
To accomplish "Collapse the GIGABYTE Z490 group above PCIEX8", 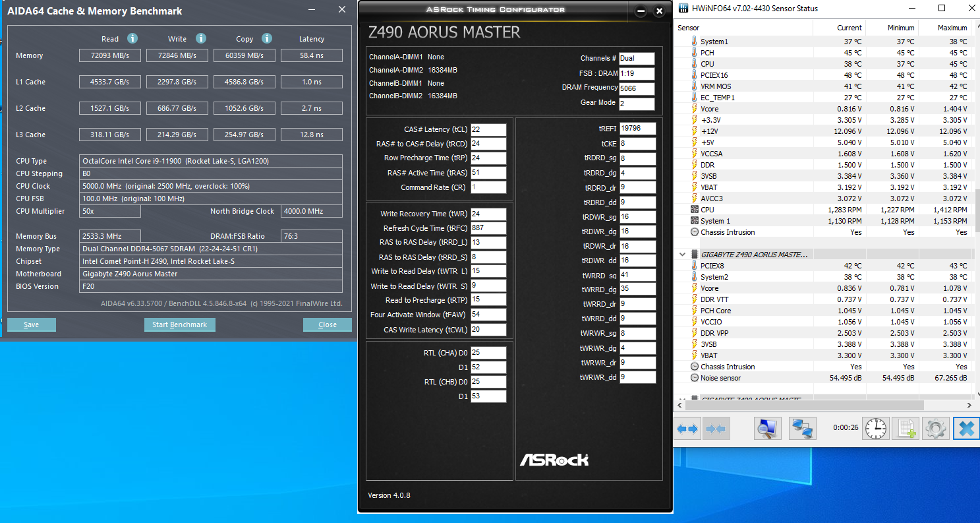I will click(683, 255).
